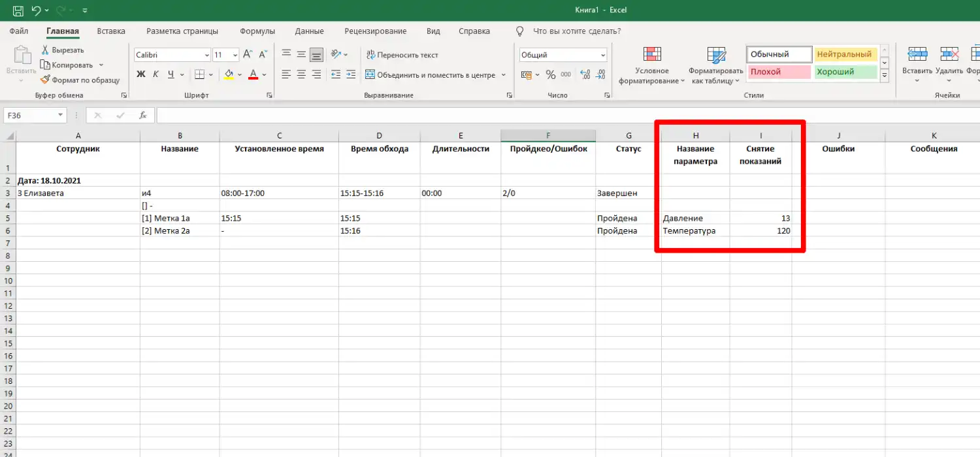
Task: Expand the number format (Общий) dropdown
Action: click(x=602, y=55)
